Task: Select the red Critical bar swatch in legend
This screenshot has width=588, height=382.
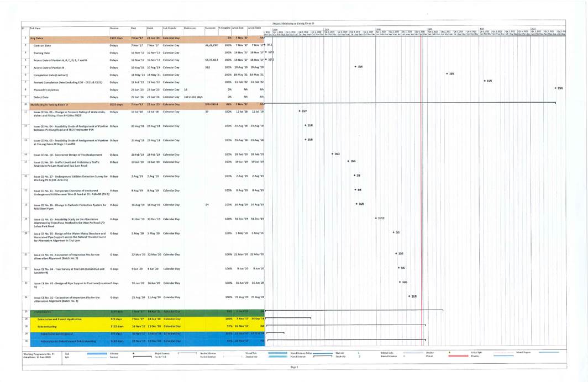Action: point(458,356)
